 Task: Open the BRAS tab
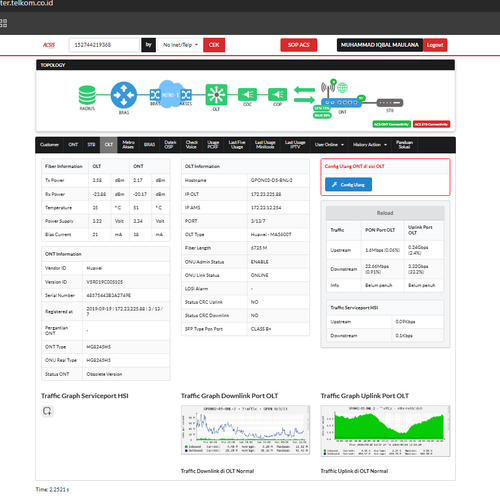pos(149,145)
